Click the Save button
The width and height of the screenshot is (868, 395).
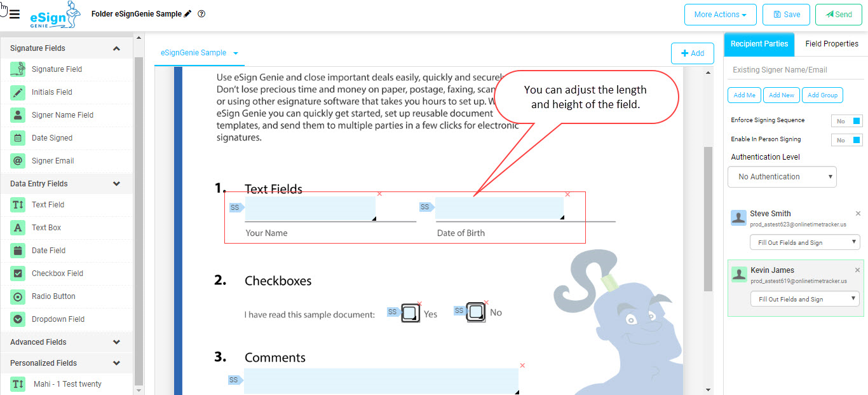[x=786, y=15]
